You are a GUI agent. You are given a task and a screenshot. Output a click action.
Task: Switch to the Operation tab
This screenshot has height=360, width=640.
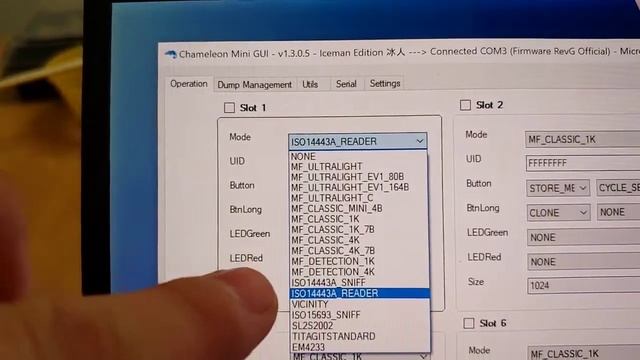pyautogui.click(x=189, y=84)
